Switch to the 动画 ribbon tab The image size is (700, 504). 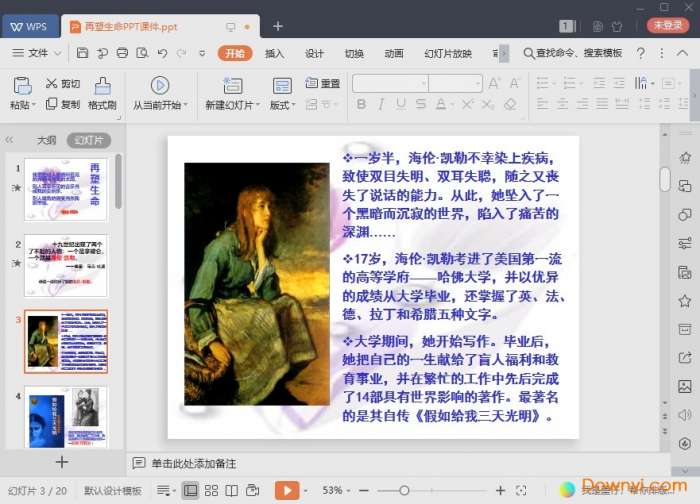[394, 53]
